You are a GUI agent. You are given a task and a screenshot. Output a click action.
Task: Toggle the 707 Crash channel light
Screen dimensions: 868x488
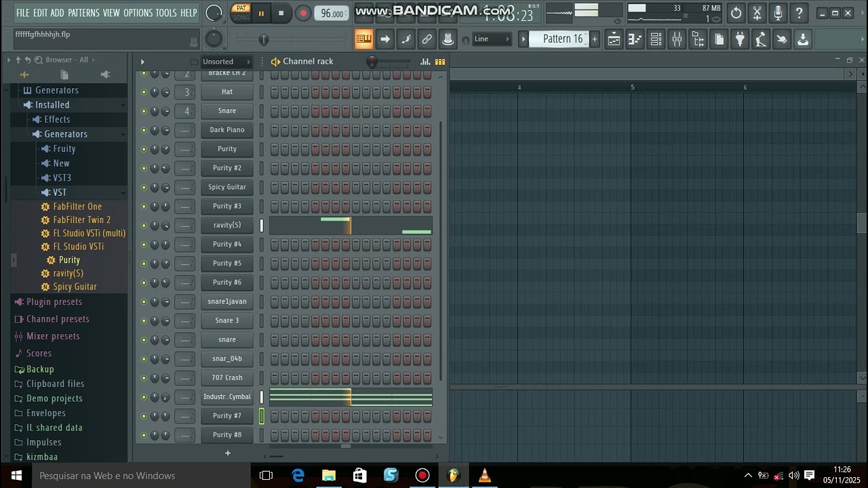tap(143, 378)
